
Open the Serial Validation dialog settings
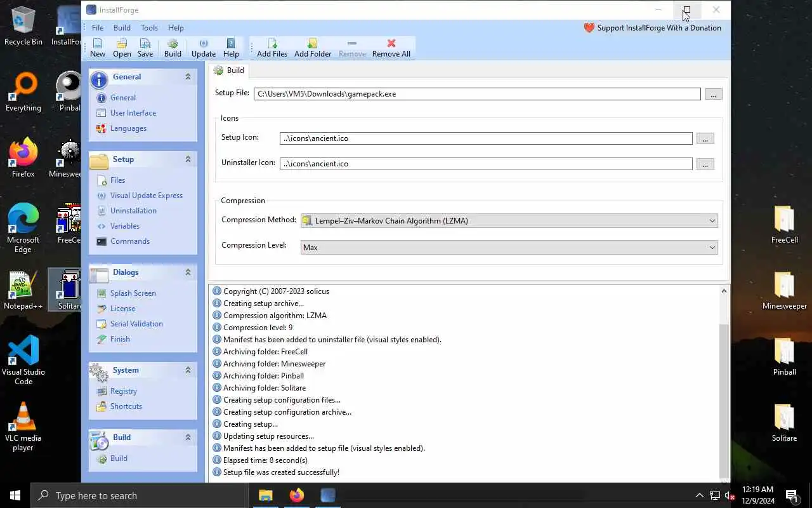coord(136,324)
